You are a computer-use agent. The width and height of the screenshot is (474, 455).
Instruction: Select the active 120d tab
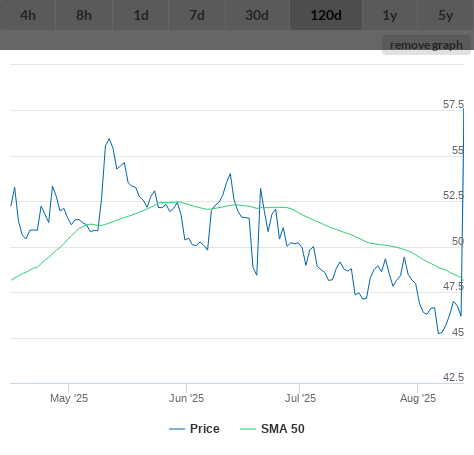326,15
